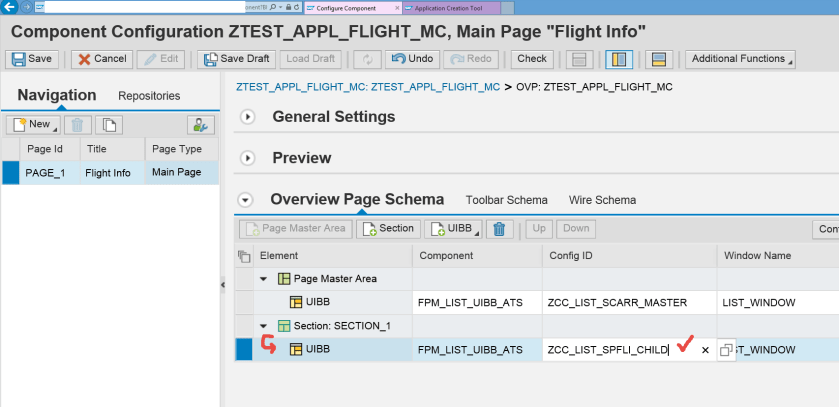This screenshot has width=839, height=407.
Task: Switch to the Toolbar Schema tab
Action: (x=506, y=200)
